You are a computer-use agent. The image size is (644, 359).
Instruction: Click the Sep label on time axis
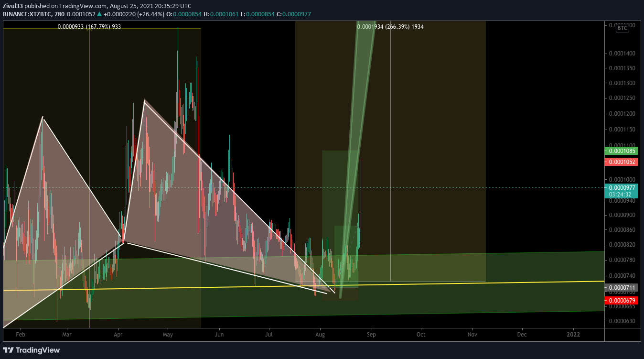371,335
